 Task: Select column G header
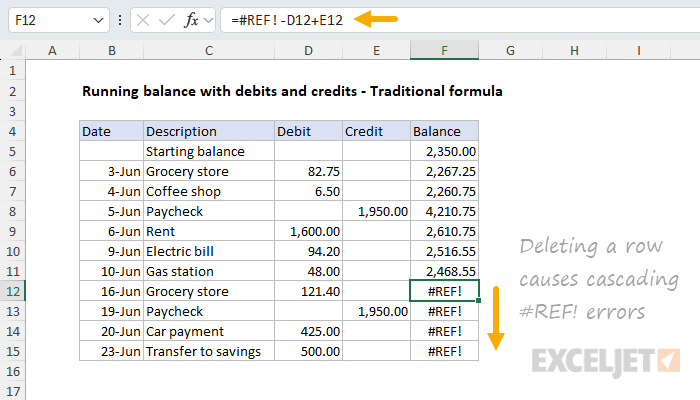(x=510, y=50)
